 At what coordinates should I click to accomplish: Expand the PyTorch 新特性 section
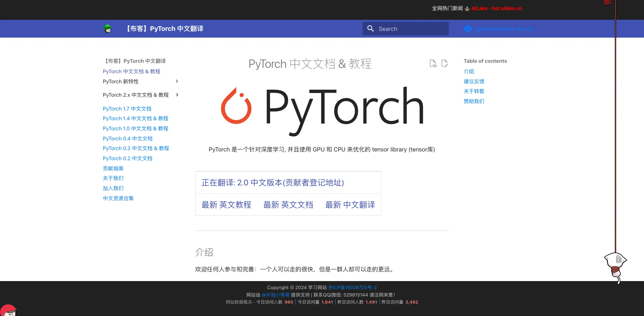[x=141, y=82]
